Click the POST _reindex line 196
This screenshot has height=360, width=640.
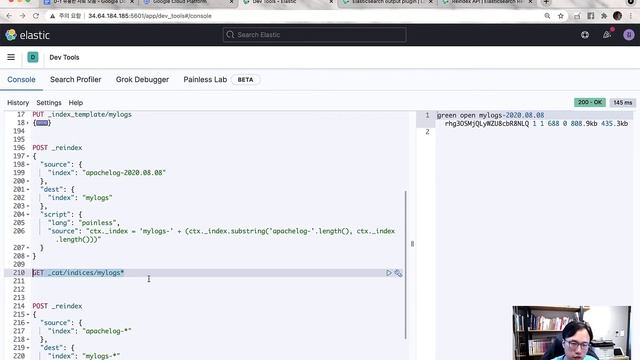57,148
